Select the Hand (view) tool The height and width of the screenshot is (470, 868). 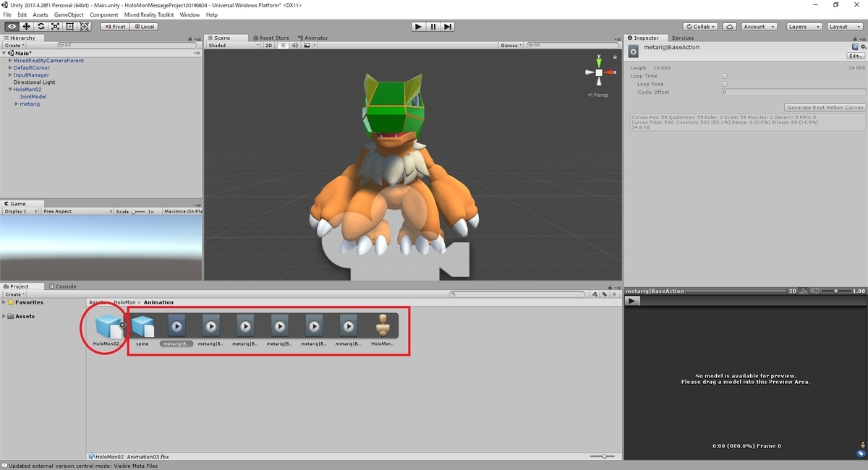click(12, 27)
